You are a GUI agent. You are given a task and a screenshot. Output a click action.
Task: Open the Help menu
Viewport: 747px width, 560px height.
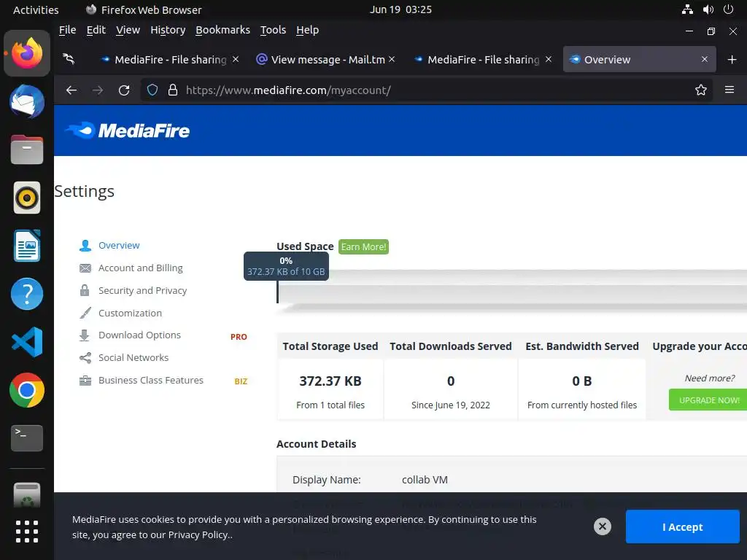pyautogui.click(x=307, y=30)
